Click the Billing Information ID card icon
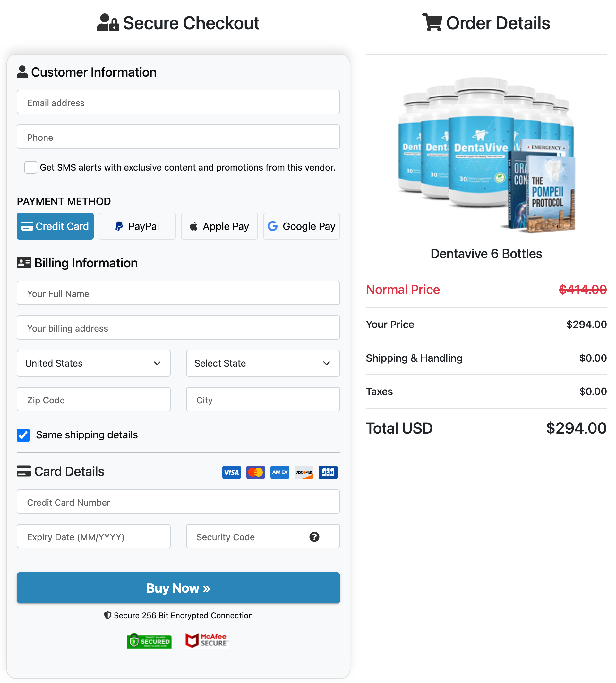This screenshot has width=616, height=683. pyautogui.click(x=24, y=263)
